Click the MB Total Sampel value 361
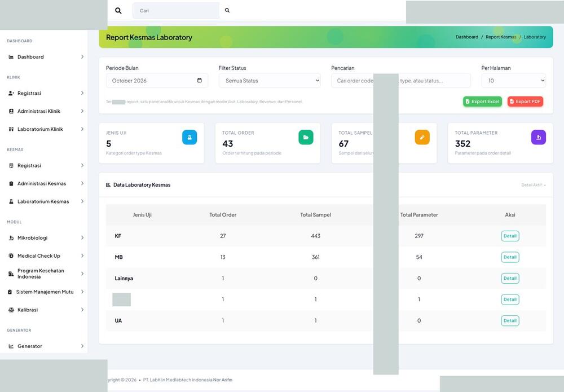 click(315, 257)
